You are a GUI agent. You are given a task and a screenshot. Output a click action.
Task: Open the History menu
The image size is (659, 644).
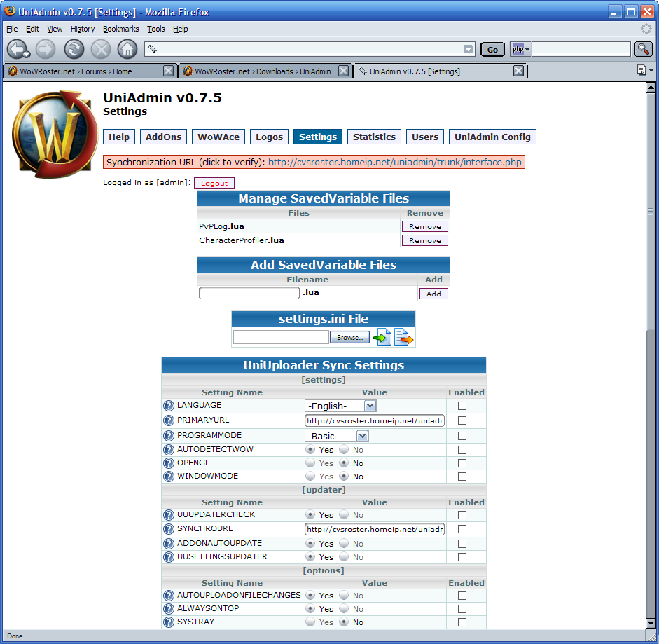click(83, 29)
